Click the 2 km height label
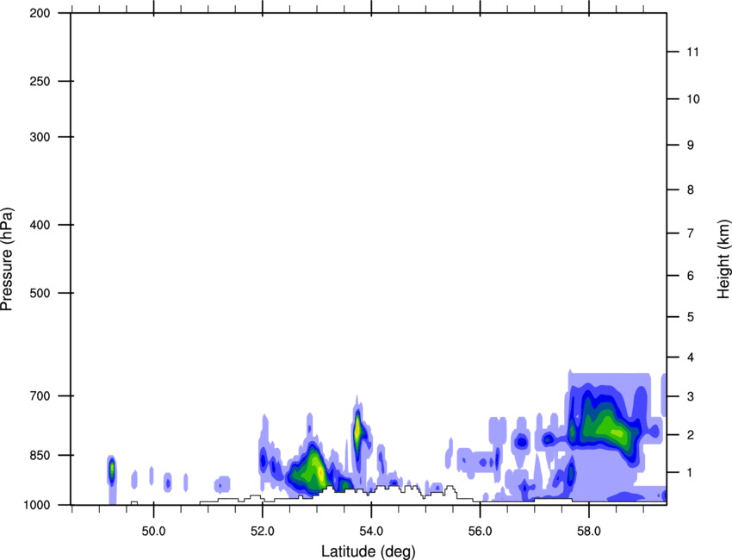This screenshot has height=560, width=732. (691, 435)
